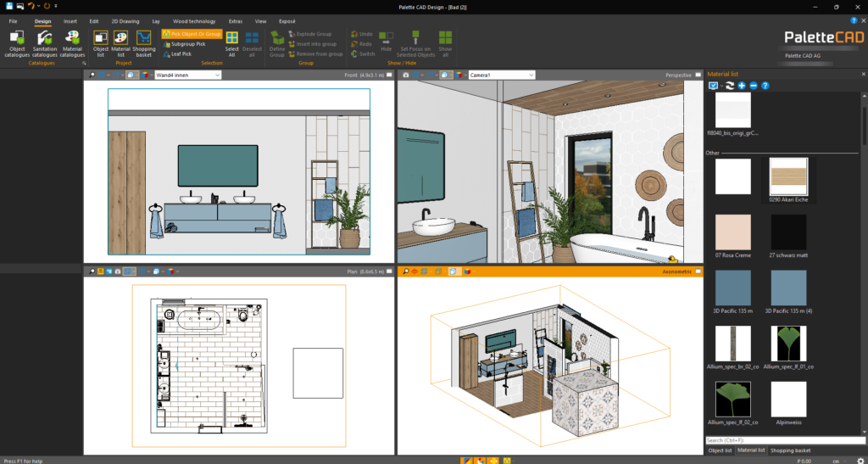The height and width of the screenshot is (464, 868).
Task: Expand the Catalogues group dialog launcher
Action: pos(84,64)
